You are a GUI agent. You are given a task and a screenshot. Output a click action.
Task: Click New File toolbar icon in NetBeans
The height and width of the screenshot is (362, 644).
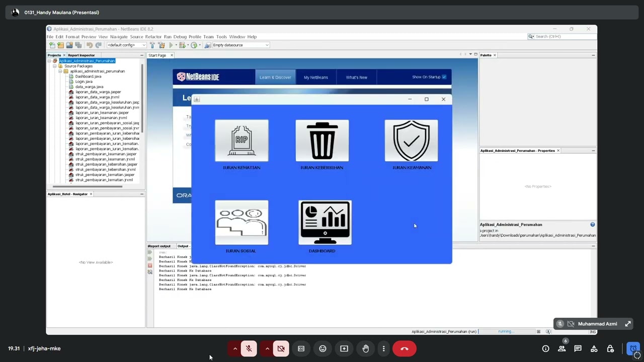(52, 45)
